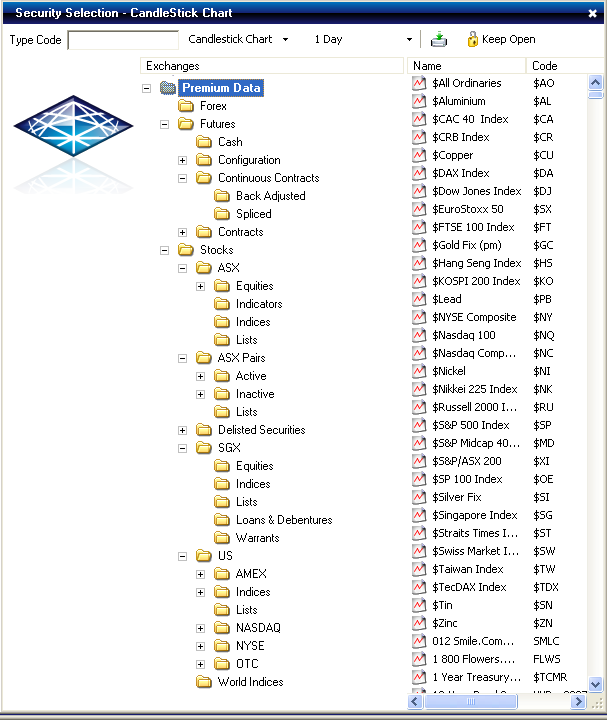Toggle the Keep Open lock
The width and height of the screenshot is (607, 720).
pos(501,39)
